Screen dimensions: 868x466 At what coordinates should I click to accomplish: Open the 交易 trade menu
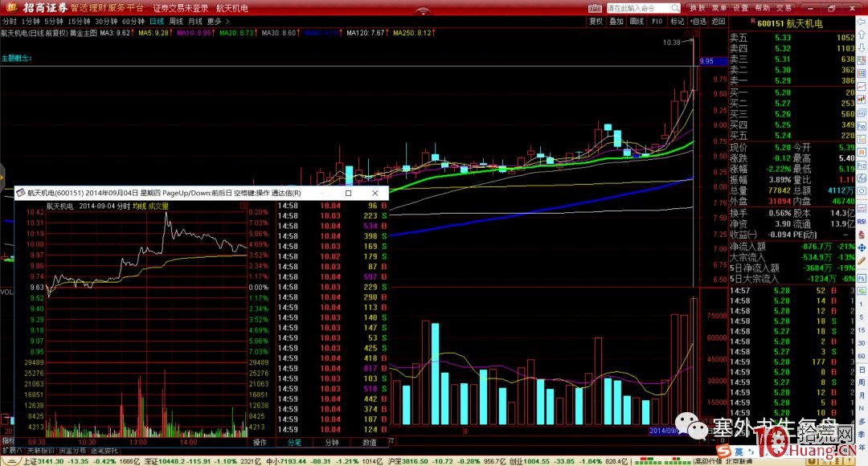784,8
